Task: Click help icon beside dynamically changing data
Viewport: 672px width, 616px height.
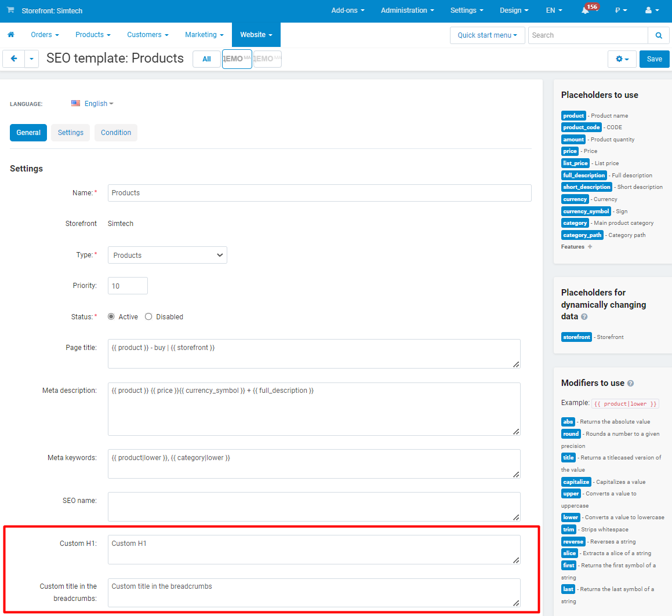Action: pyautogui.click(x=584, y=316)
